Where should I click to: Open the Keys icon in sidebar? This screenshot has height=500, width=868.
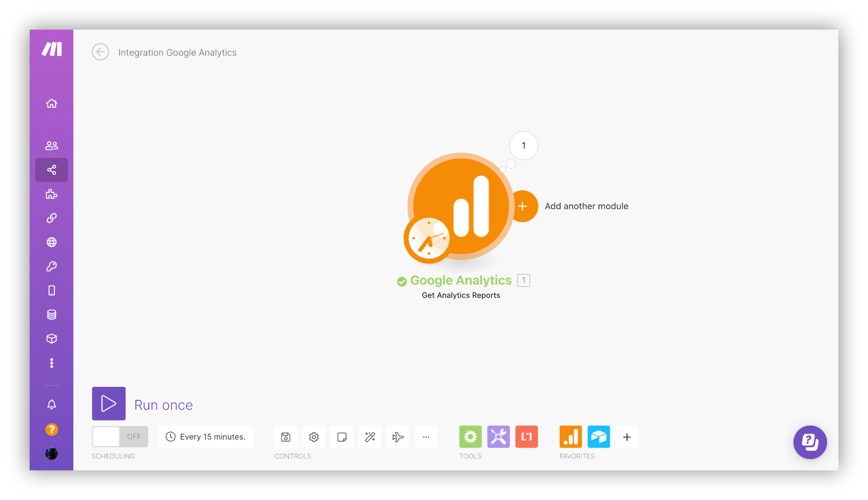(x=52, y=266)
